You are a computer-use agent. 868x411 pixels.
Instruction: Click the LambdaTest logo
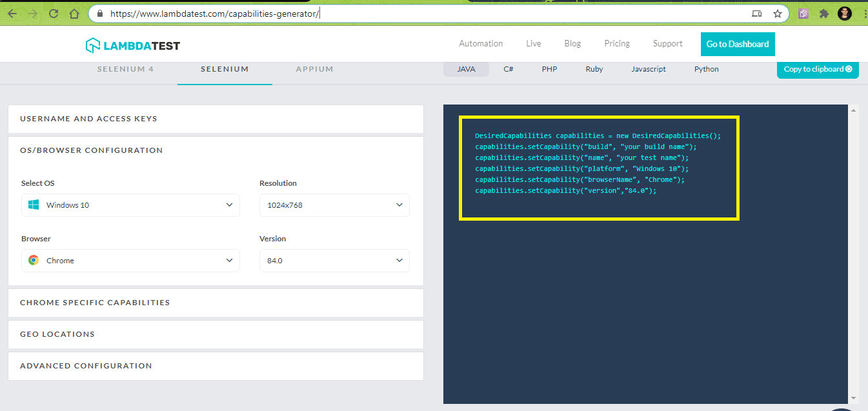point(132,45)
